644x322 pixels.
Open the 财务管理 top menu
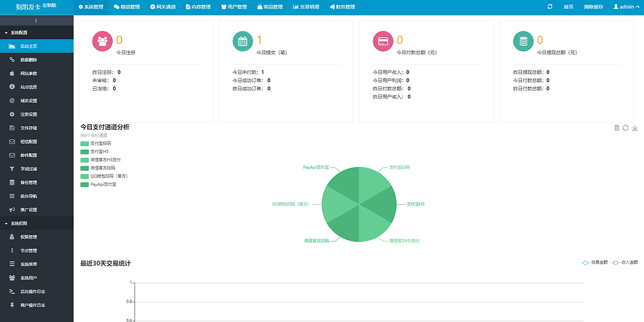click(x=342, y=7)
